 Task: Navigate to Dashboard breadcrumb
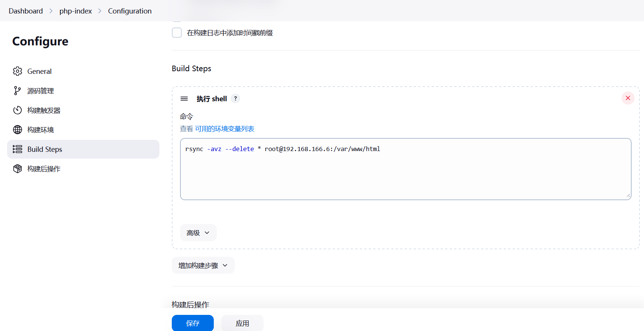(x=26, y=11)
